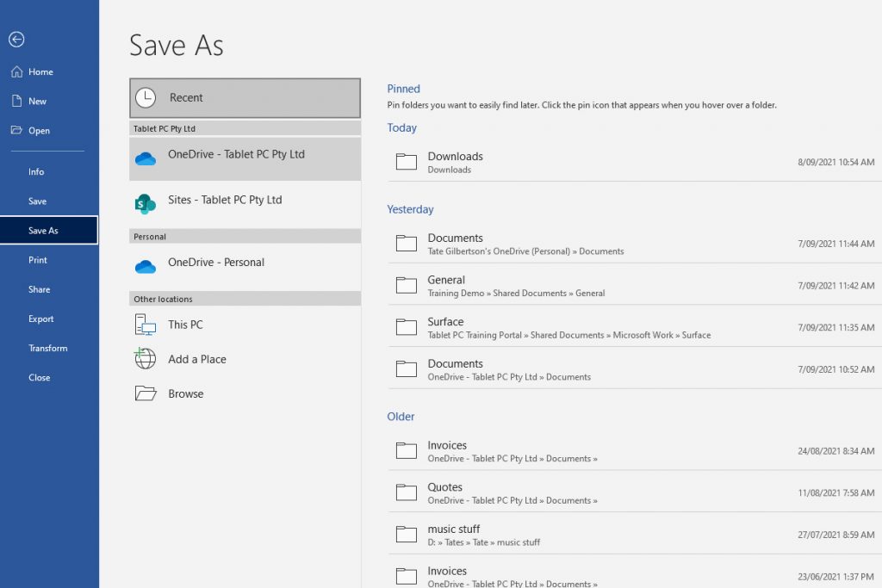
Task: Click path 'Training Demo » Shared Documents » General'
Action: coord(517,293)
